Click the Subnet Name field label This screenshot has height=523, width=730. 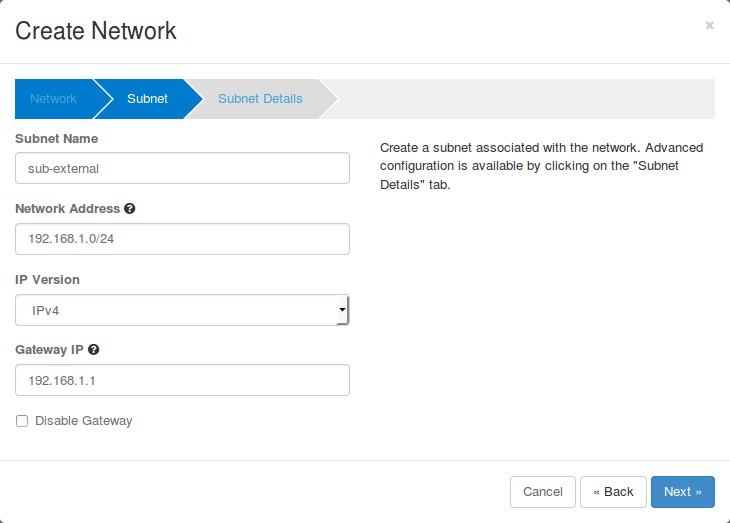(x=57, y=139)
